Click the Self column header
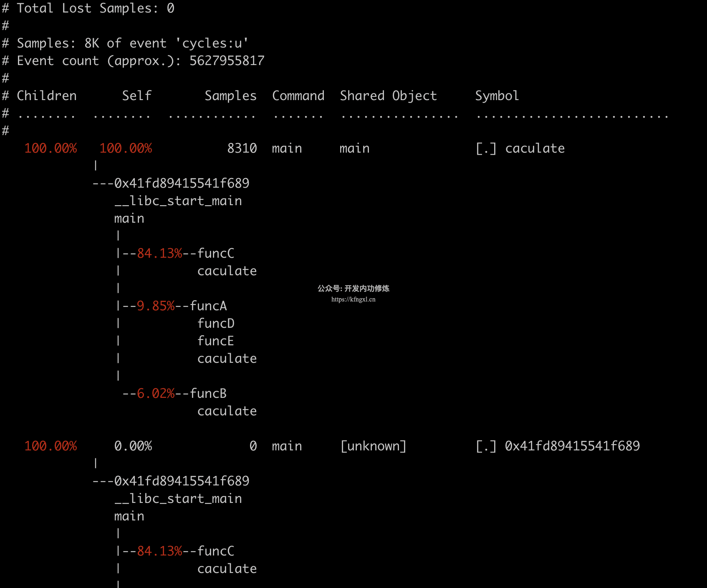 pyautogui.click(x=137, y=95)
